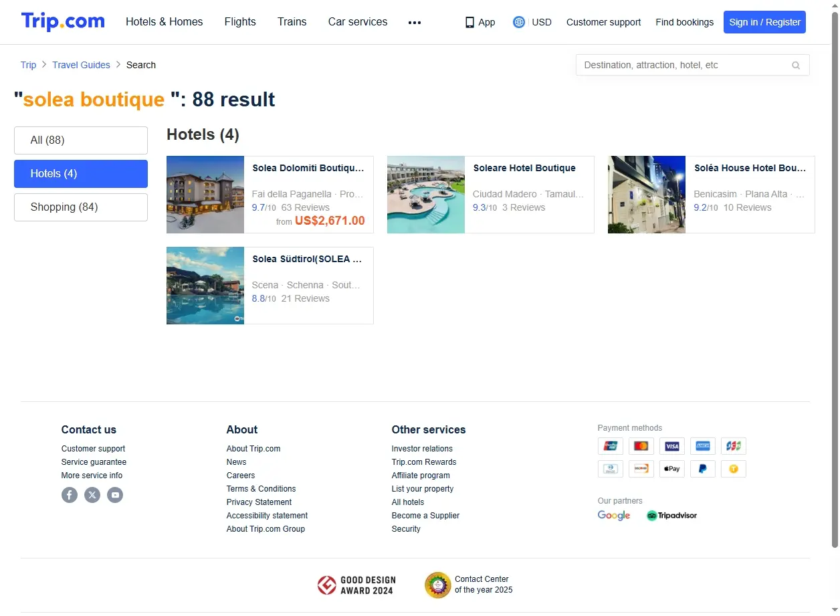The image size is (840, 616).
Task: Open List your property link
Action: coord(423,489)
